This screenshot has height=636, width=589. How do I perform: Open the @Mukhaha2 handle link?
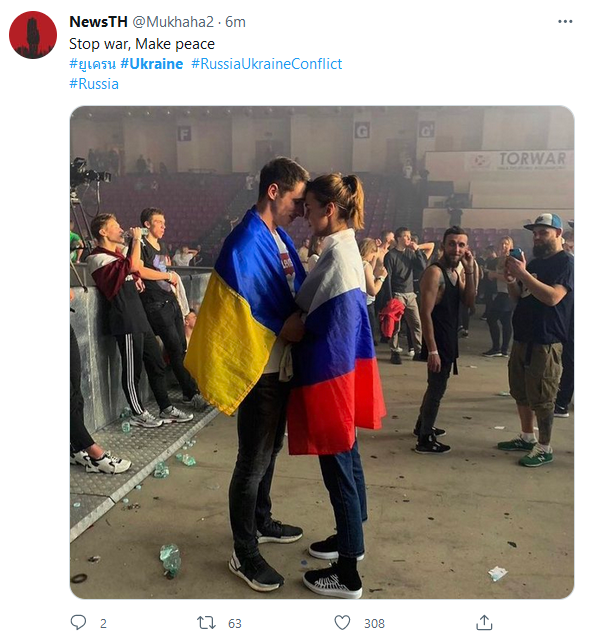pyautogui.click(x=173, y=22)
